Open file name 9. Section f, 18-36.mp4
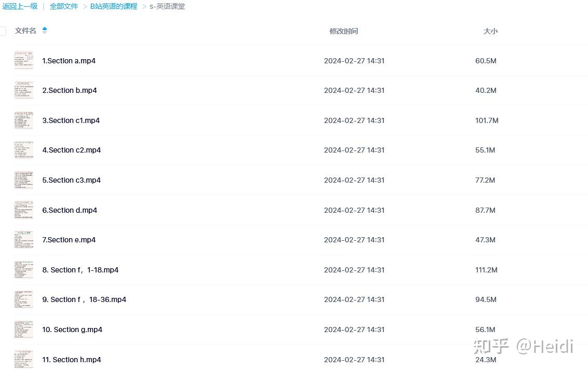This screenshot has height=370, width=588. (x=84, y=299)
